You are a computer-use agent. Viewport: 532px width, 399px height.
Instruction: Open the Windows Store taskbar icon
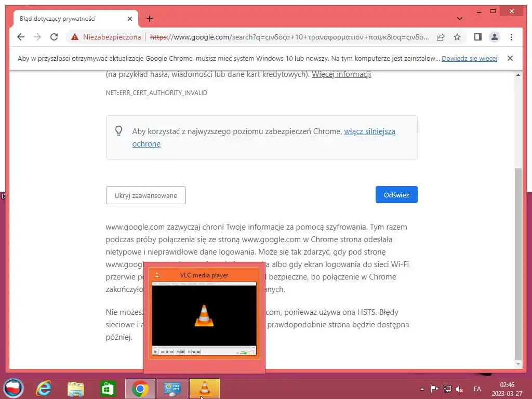[x=108, y=389]
